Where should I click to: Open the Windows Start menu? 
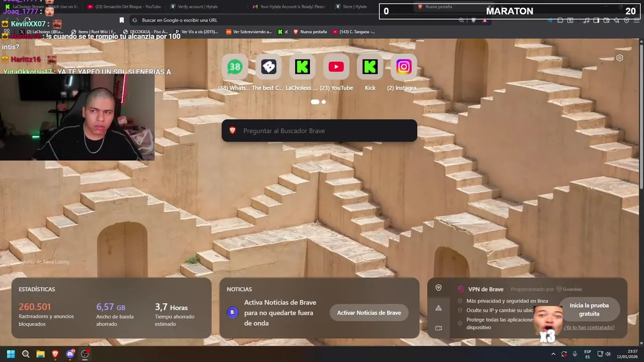click(x=11, y=354)
